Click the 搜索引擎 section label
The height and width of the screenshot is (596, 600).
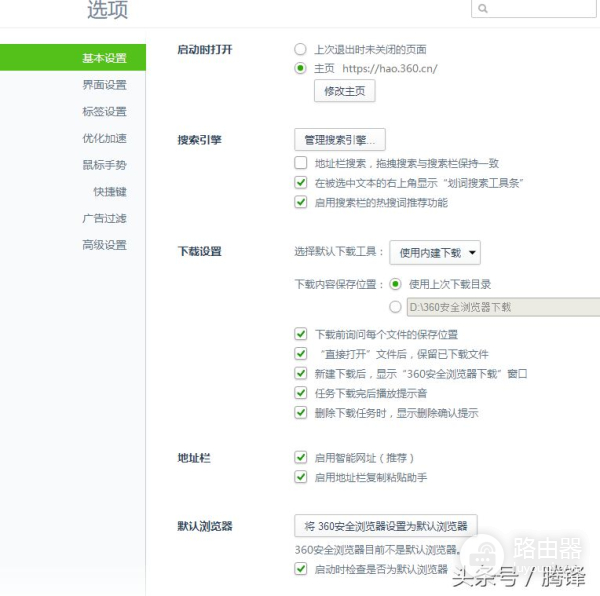point(199,140)
